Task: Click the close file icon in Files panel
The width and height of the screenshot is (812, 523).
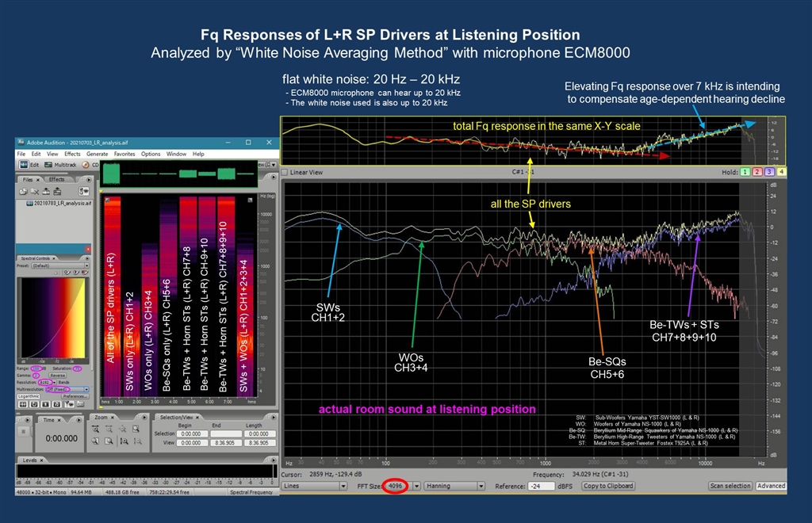Action: pyautogui.click(x=35, y=192)
